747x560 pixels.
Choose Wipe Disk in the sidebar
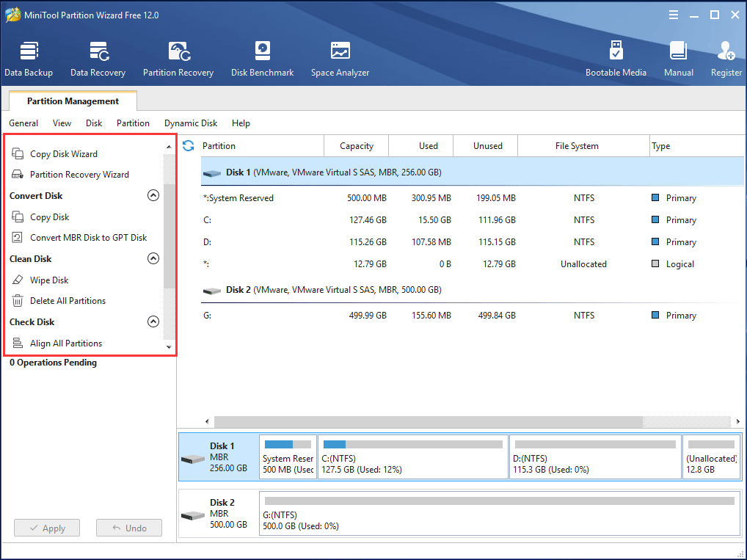point(49,280)
